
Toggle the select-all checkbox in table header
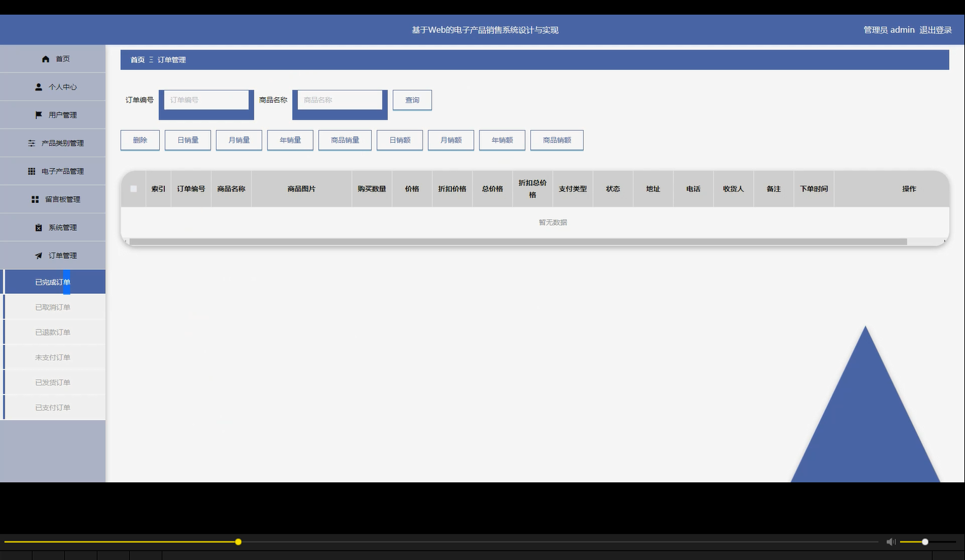click(x=134, y=189)
